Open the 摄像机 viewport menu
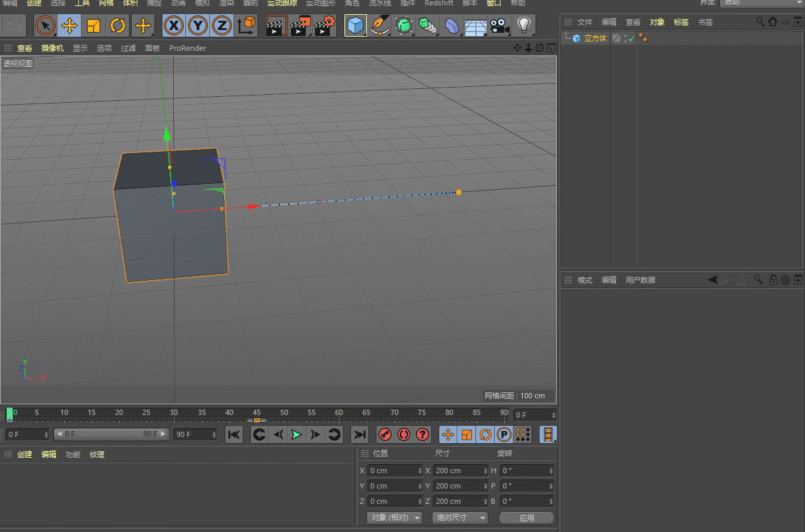The width and height of the screenshot is (805, 532). (x=52, y=48)
